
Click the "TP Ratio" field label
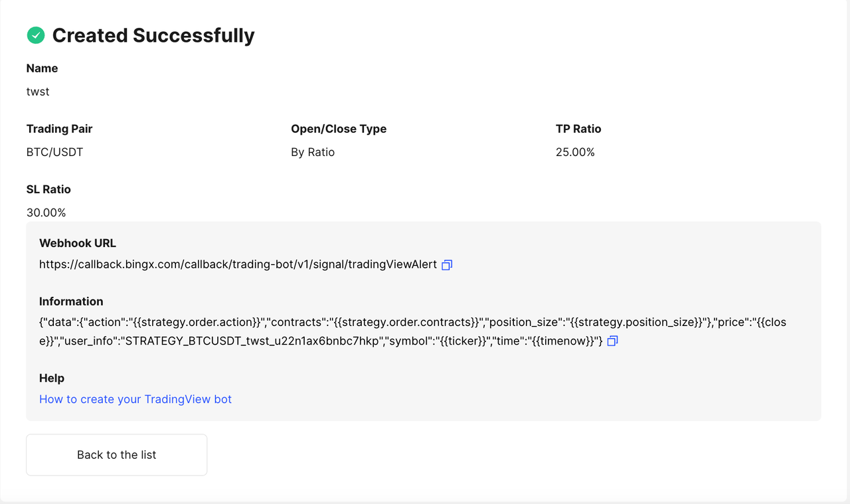578,129
